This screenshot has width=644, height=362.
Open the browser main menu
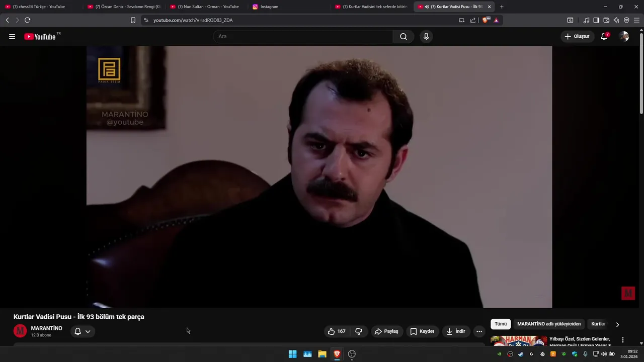point(636,20)
